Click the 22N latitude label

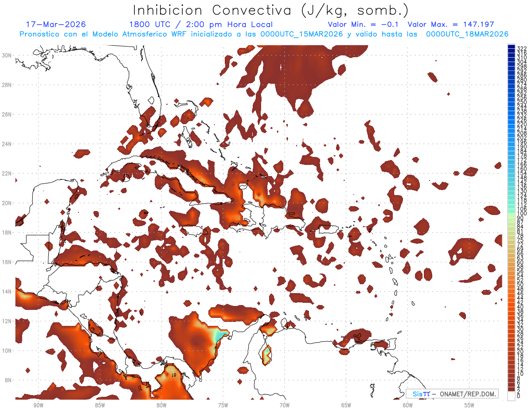pos(7,173)
